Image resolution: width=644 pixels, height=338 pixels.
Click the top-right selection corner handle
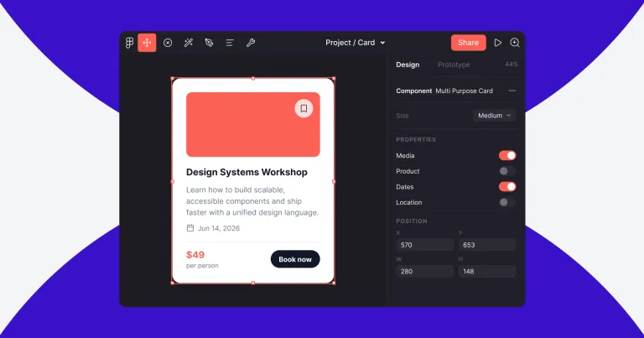click(334, 79)
